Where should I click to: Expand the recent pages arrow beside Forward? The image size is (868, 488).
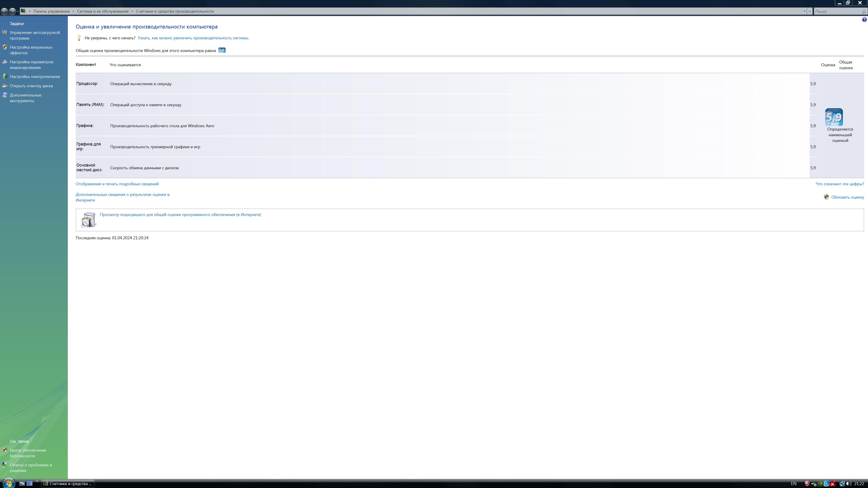pos(18,12)
